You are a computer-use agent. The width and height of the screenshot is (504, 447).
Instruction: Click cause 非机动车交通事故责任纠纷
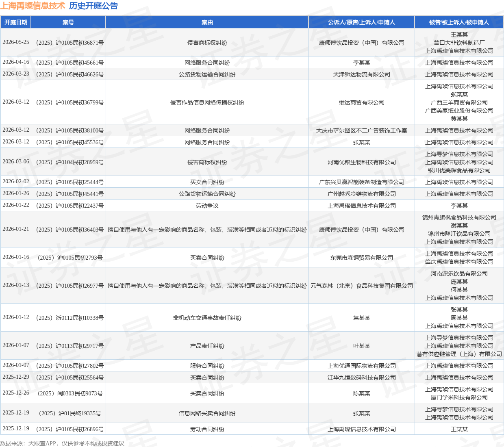coord(207,318)
